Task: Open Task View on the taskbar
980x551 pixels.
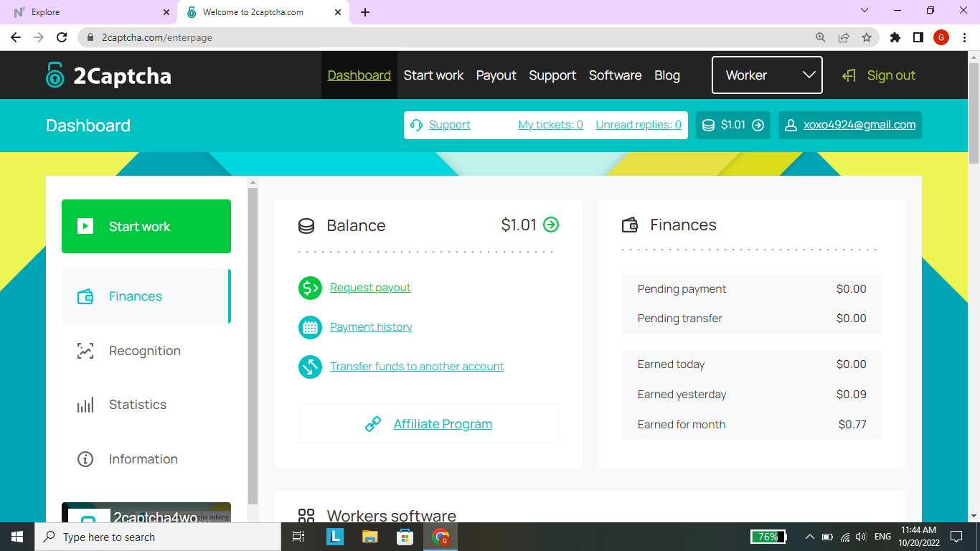Action: [299, 537]
